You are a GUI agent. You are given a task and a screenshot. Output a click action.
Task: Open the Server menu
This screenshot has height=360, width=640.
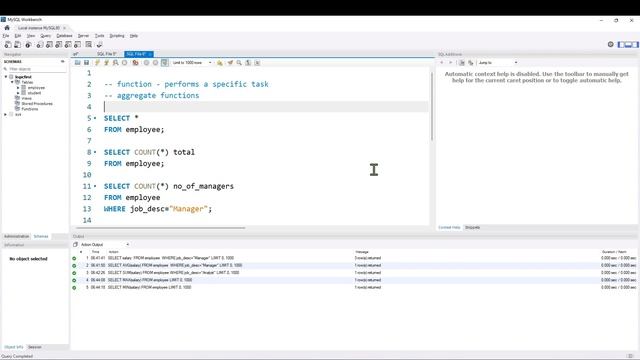click(83, 36)
